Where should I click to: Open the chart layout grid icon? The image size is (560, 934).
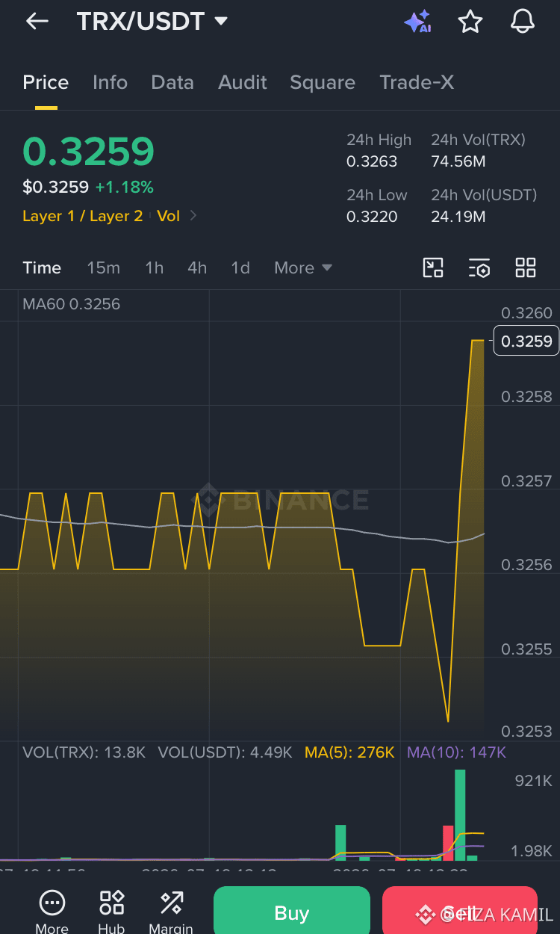526,267
